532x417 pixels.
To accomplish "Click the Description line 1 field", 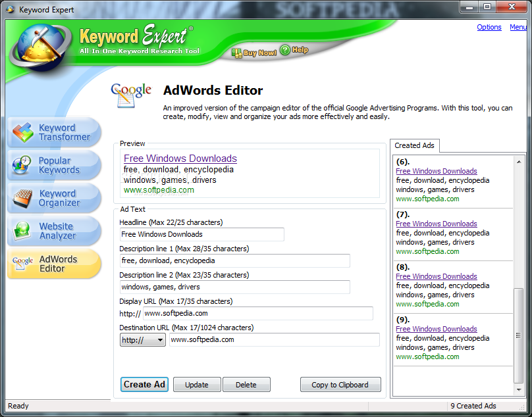I will coord(235,260).
